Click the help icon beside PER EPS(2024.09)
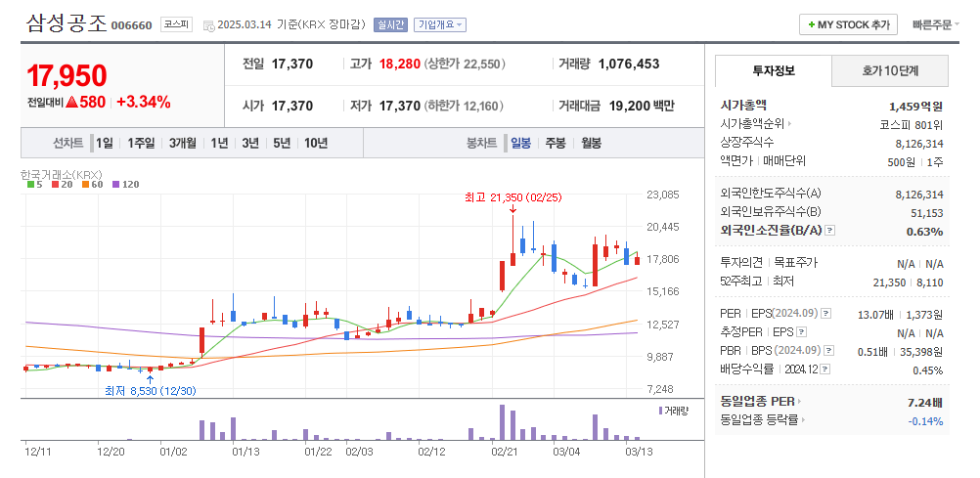Viewport: 980px width, 478px height. pos(825,313)
